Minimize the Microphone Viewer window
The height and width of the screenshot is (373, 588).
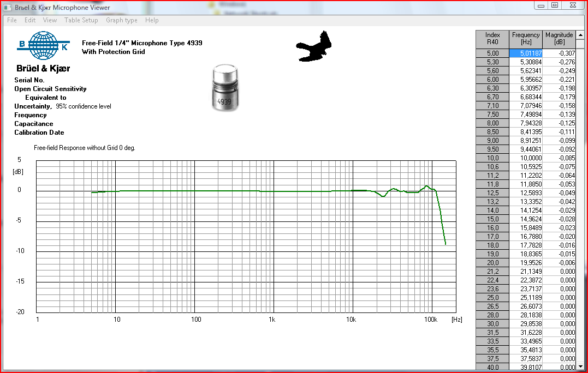pos(541,5)
